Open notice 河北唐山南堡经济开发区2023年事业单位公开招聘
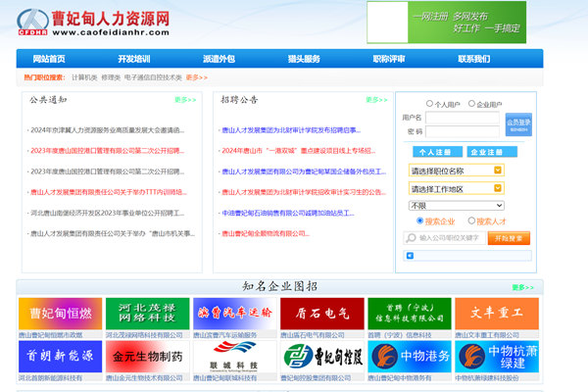588x392 pixels. (107, 213)
